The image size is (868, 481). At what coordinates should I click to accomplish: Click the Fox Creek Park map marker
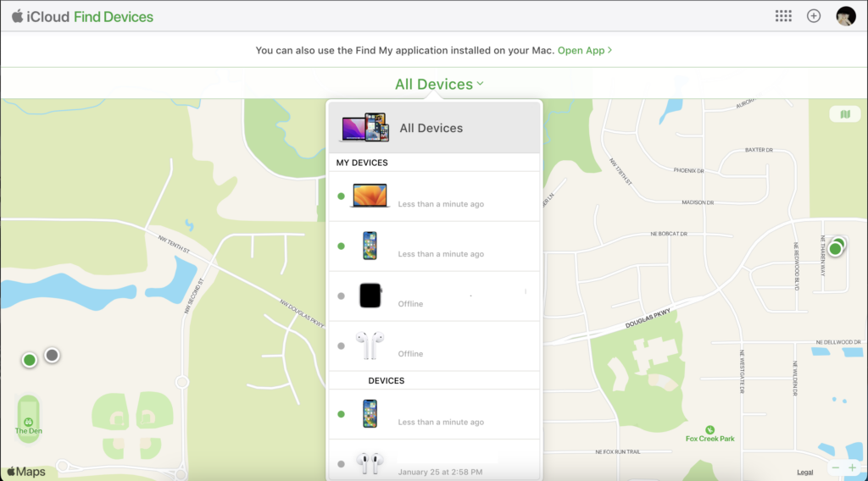(x=709, y=430)
